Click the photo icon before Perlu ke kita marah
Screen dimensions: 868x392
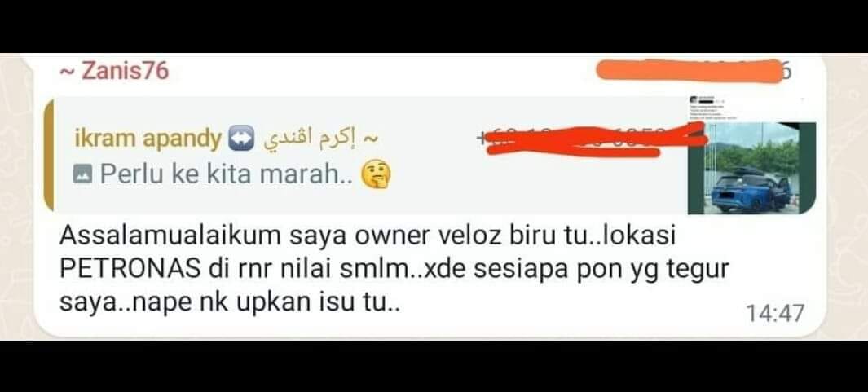(82, 176)
